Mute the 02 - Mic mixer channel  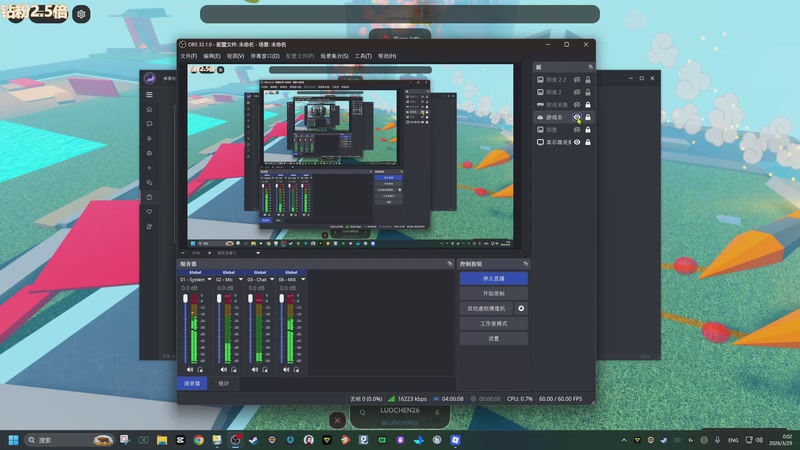tap(223, 369)
